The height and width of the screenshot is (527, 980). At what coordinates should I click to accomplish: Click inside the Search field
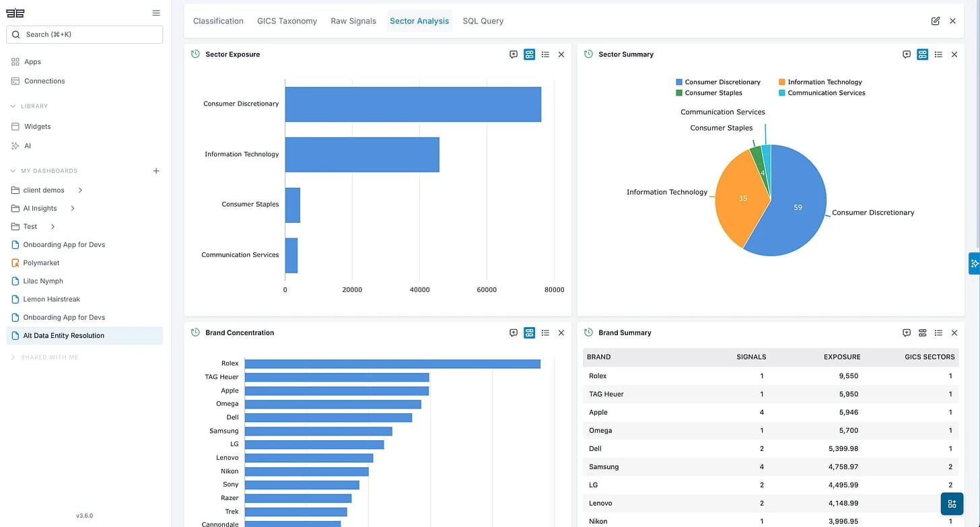click(x=84, y=34)
